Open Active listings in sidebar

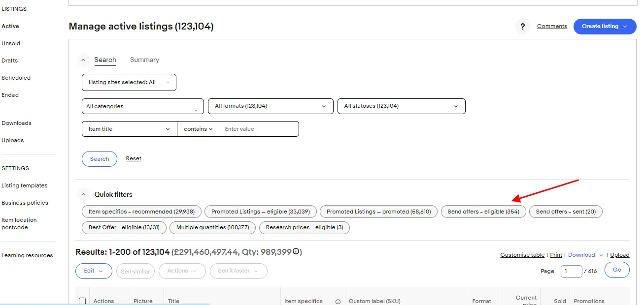click(x=10, y=26)
